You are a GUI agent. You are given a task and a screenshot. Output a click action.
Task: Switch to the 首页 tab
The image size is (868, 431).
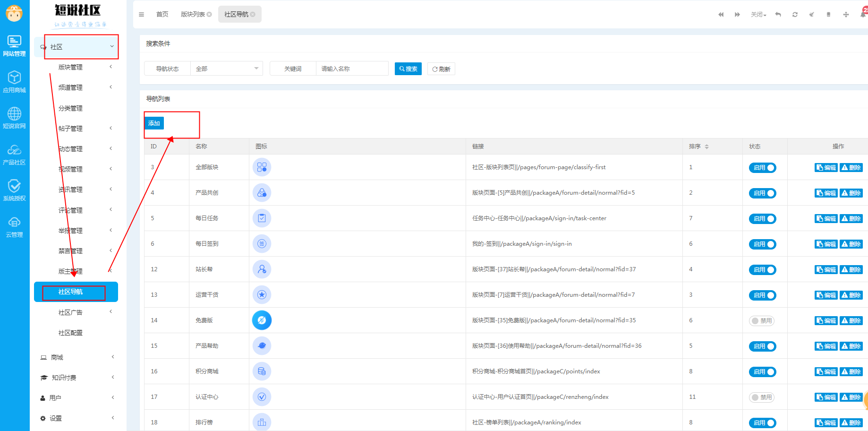pyautogui.click(x=162, y=15)
